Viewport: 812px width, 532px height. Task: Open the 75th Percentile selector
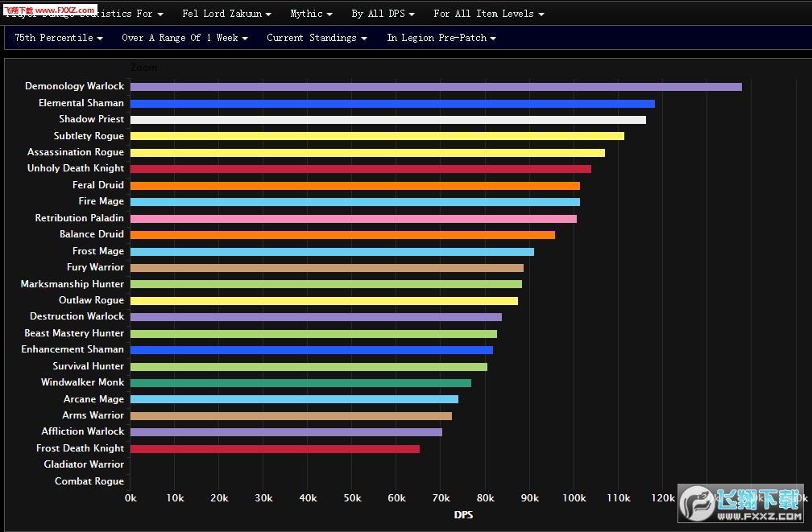58,38
